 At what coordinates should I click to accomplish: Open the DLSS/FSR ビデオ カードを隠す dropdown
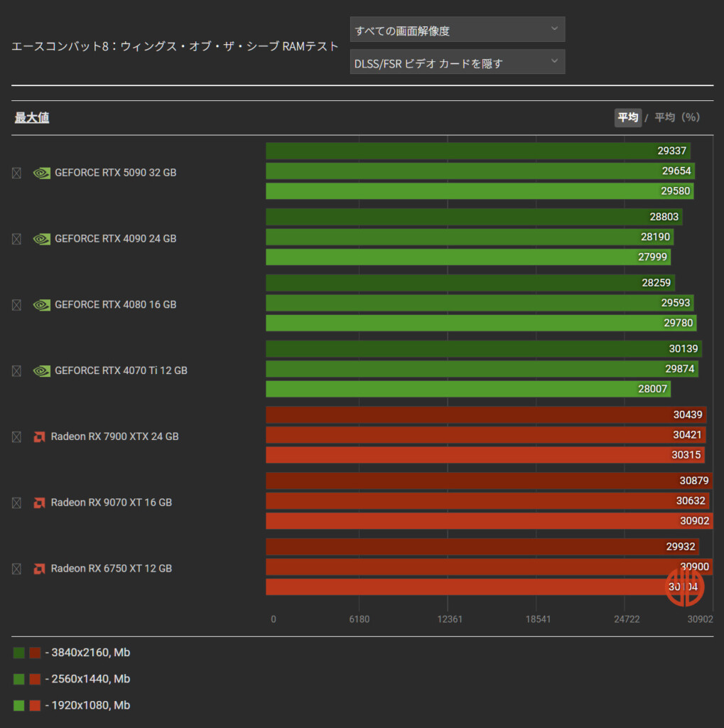457,62
